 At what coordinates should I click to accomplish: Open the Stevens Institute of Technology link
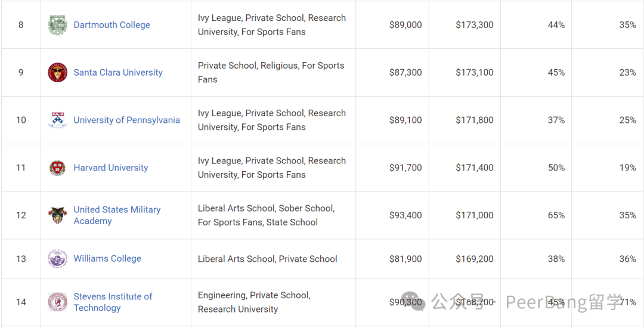113,302
